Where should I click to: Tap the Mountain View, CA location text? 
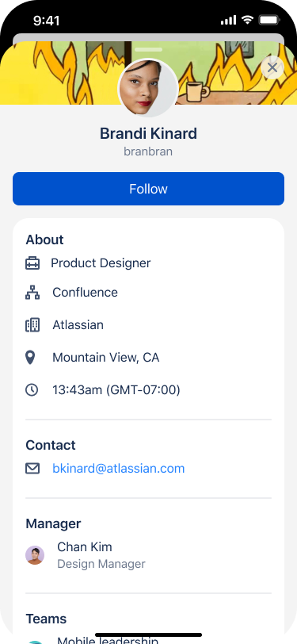click(106, 358)
